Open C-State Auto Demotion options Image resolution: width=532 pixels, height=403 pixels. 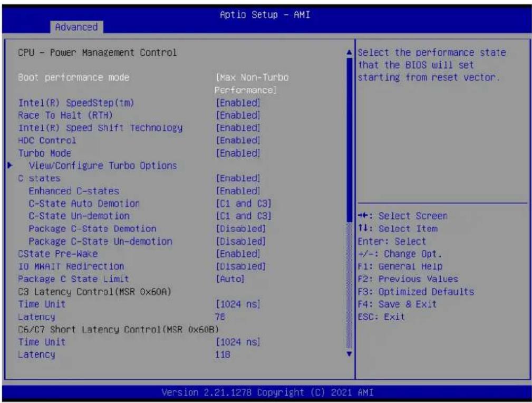click(x=244, y=204)
